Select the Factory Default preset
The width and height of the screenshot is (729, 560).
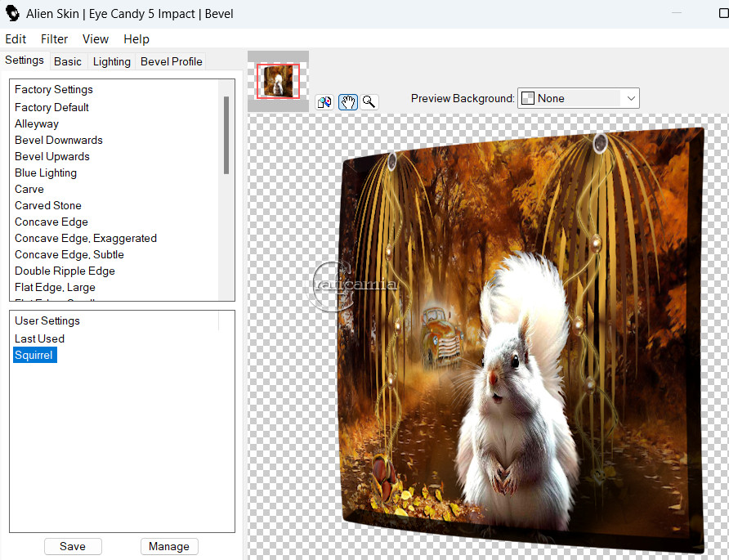point(51,107)
